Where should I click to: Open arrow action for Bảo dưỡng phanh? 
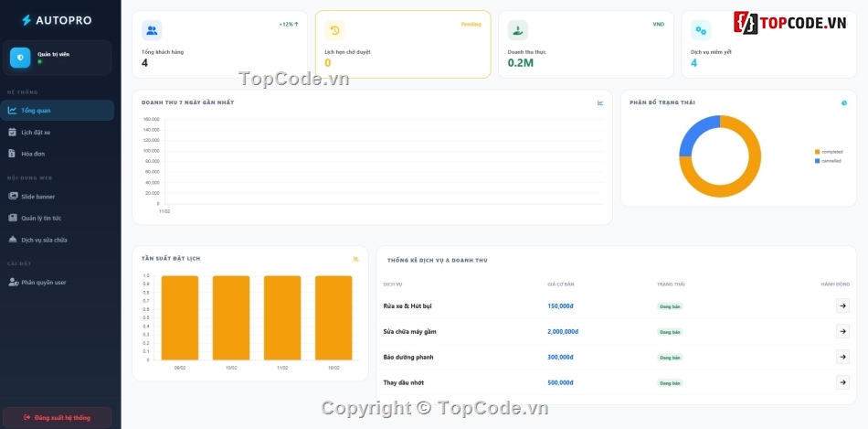842,357
